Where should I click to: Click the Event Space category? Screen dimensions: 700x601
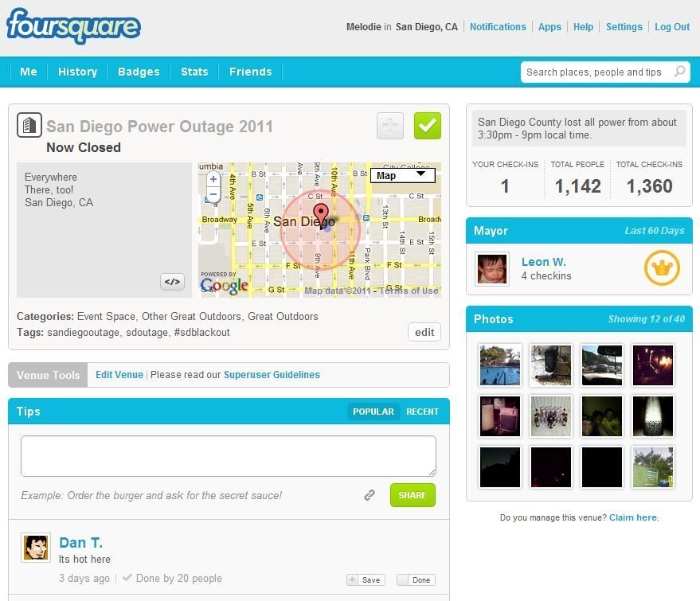pos(106,316)
